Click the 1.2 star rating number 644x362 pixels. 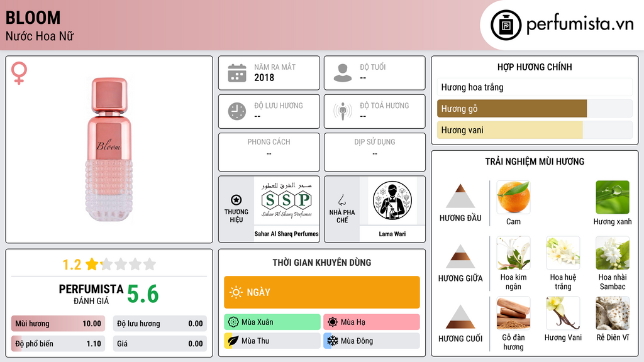pos(72,265)
